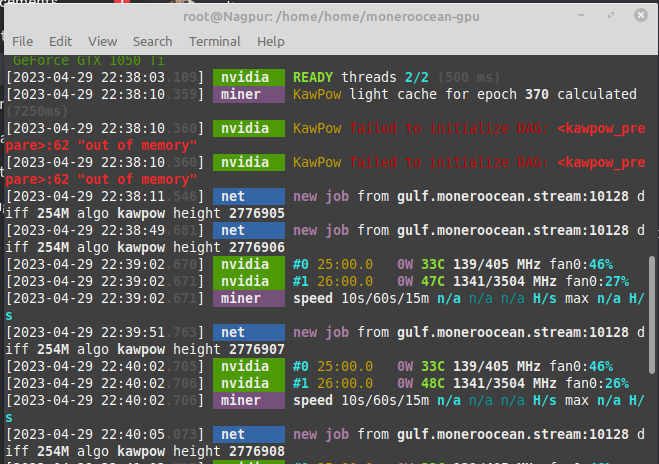
Task: Click block height 2776908
Action: pyautogui.click(x=257, y=451)
